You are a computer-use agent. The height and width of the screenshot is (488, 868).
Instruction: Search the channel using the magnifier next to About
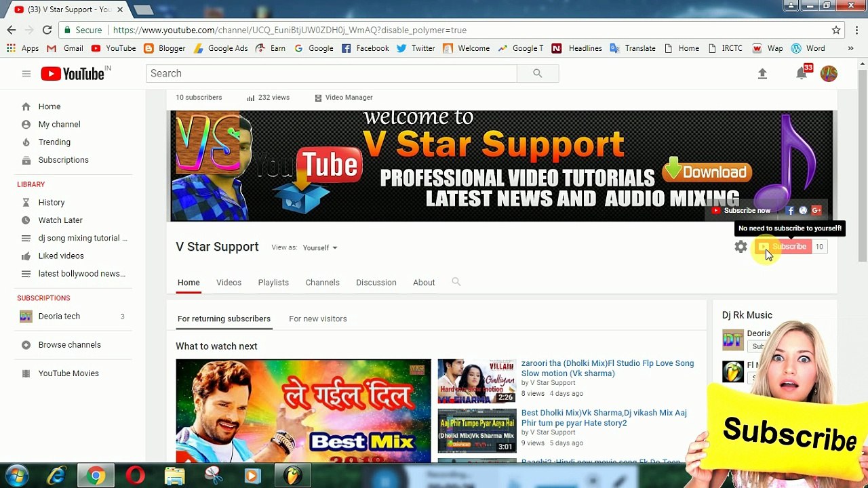point(456,282)
